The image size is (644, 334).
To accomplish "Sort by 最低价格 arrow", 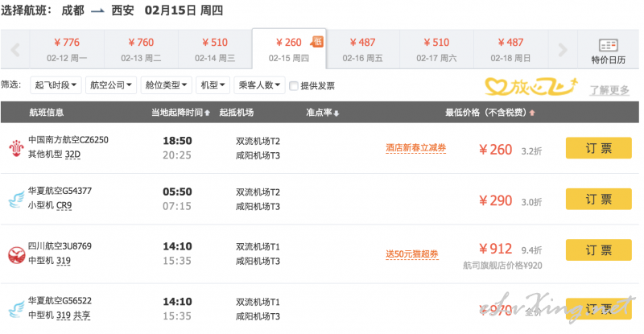I will pos(532,113).
